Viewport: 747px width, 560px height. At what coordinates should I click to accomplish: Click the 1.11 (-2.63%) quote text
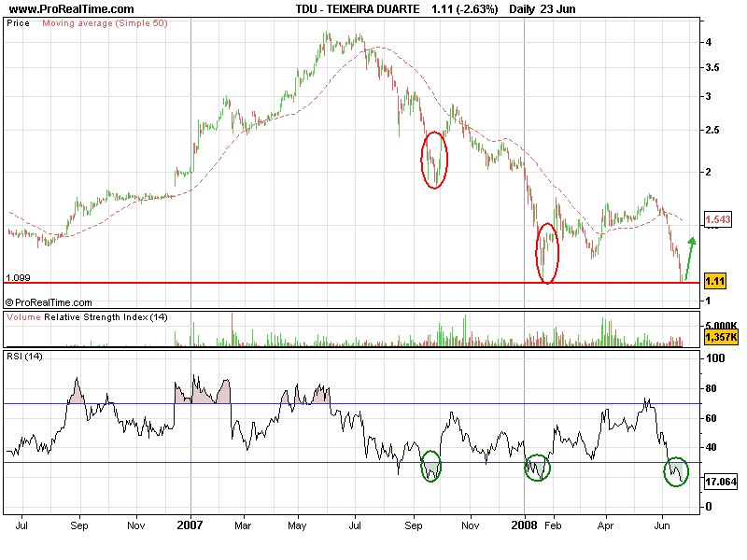(464, 9)
